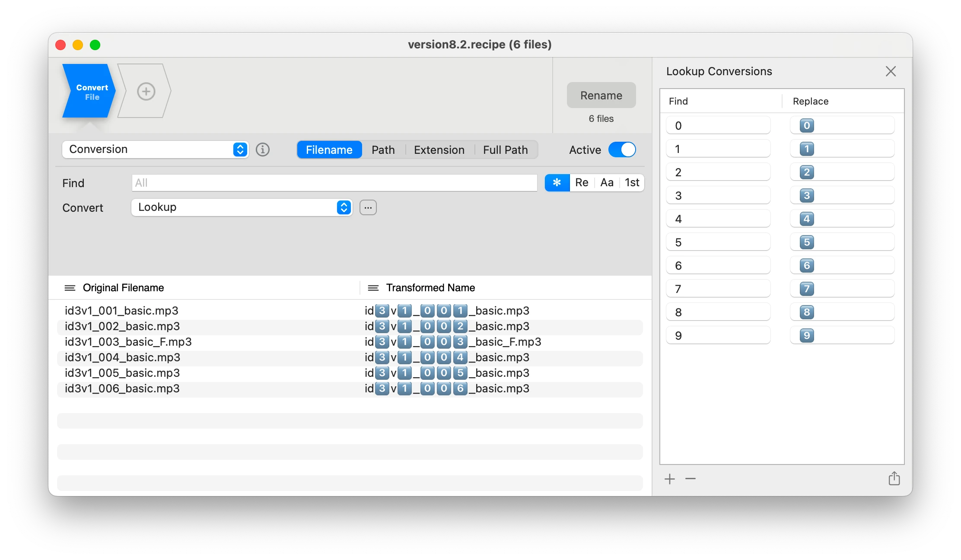Toggle the Re regular expression option

pos(582,183)
